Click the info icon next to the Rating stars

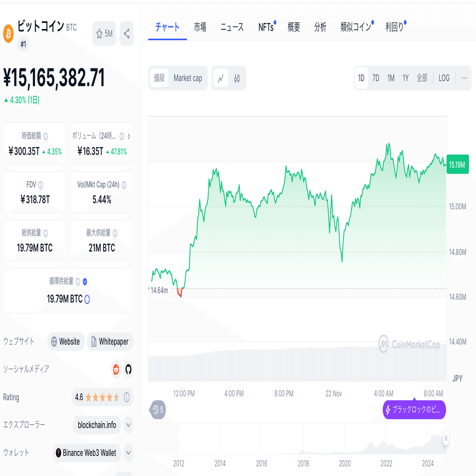(x=126, y=397)
